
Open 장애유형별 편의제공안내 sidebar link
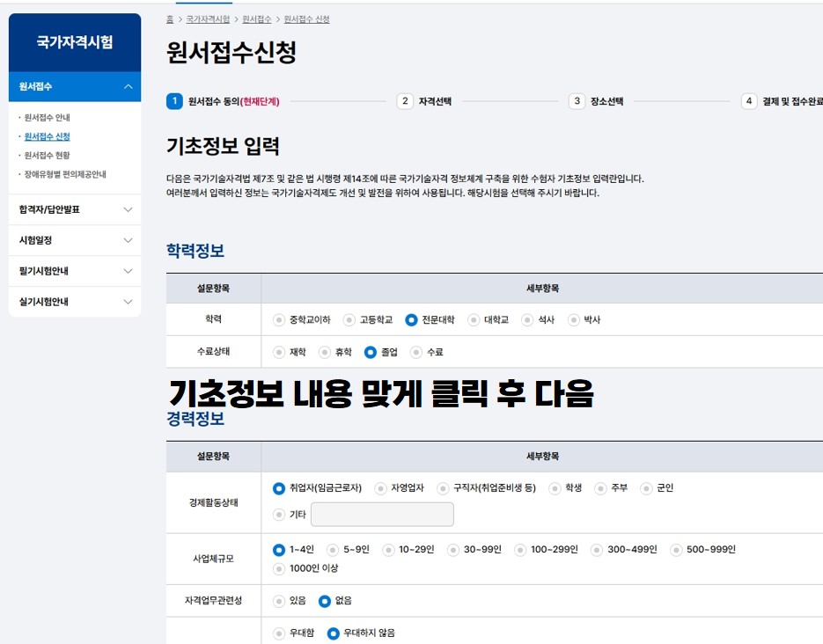[64, 175]
